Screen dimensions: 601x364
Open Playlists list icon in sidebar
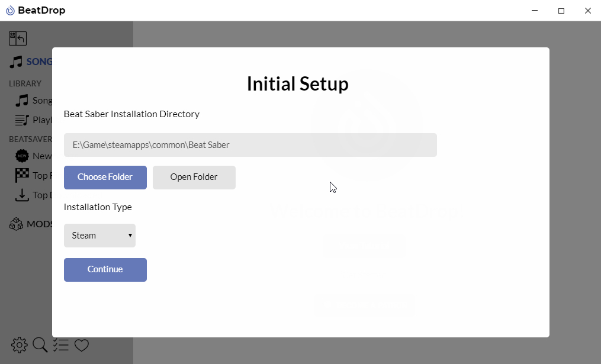22,120
